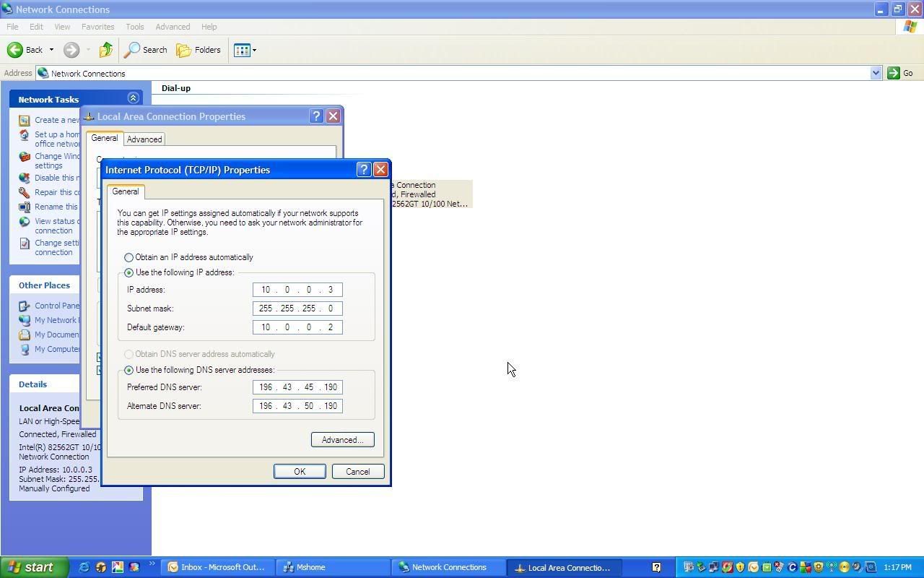Select General tab in Local Area Connection Properties

point(104,138)
